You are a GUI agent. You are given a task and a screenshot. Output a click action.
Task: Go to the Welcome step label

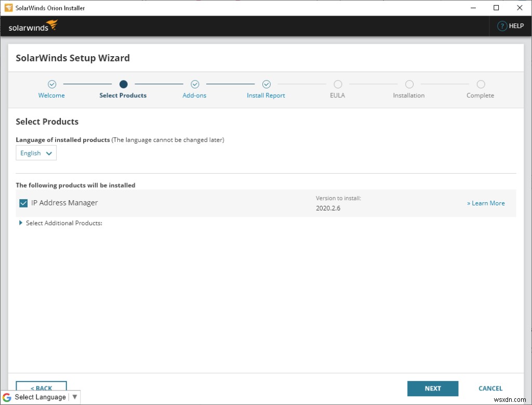(x=51, y=96)
